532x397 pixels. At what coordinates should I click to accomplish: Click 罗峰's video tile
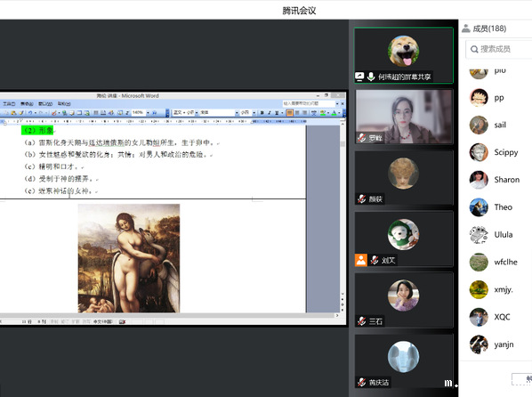coord(404,117)
